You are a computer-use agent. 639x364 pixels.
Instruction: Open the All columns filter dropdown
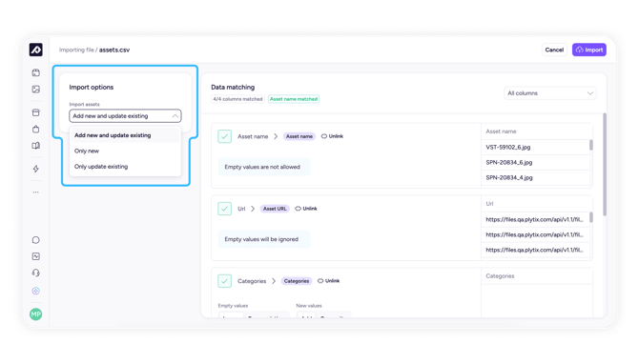549,93
